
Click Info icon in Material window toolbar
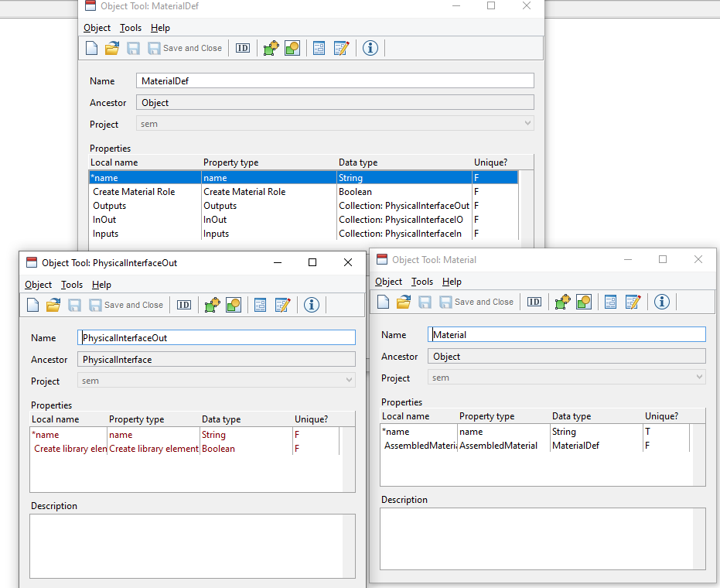[x=662, y=302]
